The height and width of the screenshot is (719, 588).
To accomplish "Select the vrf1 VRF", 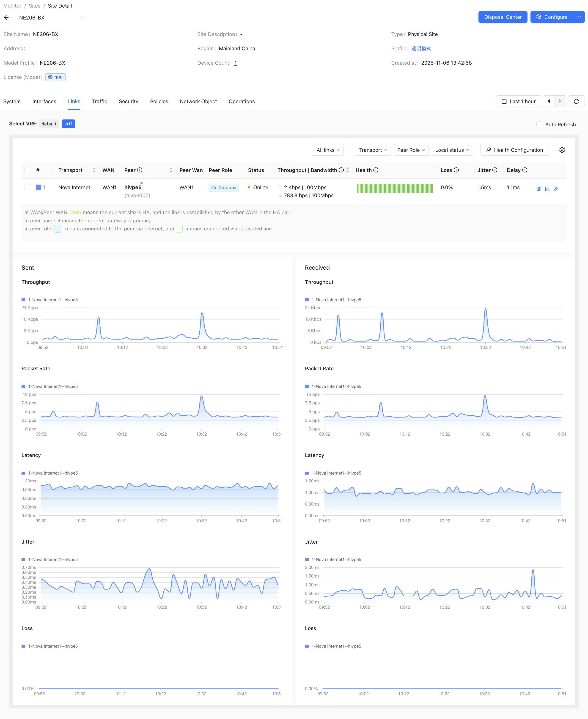I will pyautogui.click(x=69, y=124).
